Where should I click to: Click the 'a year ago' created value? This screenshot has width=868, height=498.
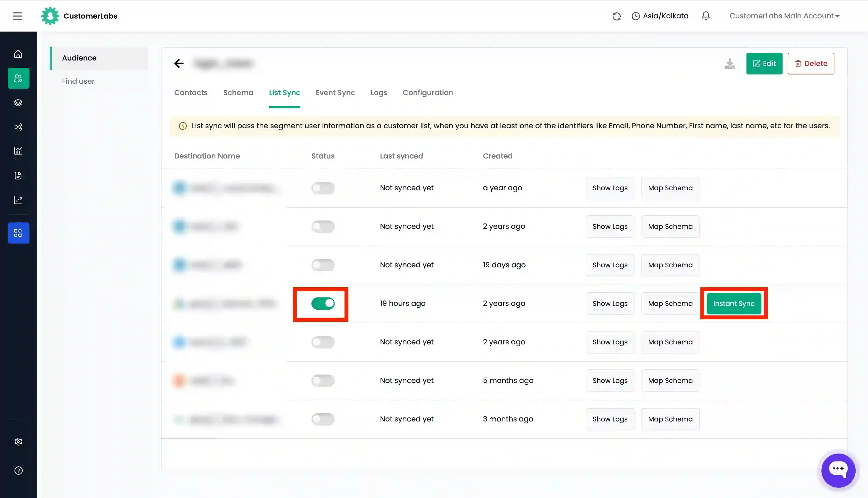point(502,188)
